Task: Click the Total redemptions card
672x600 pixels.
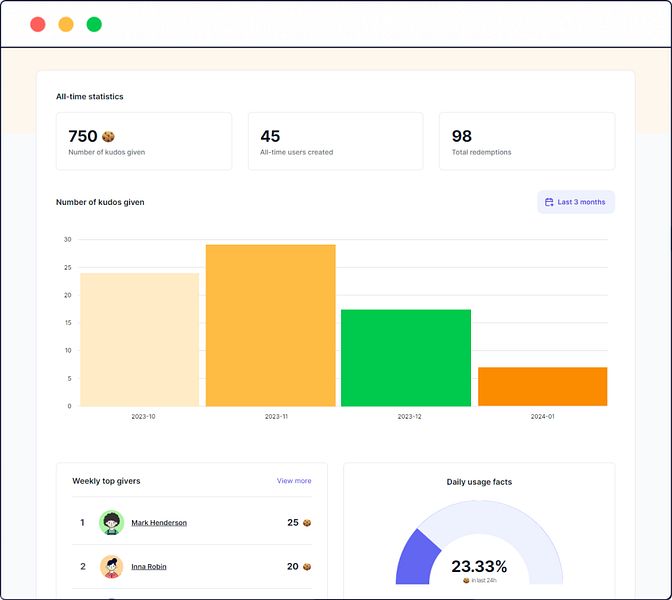Action: [x=527, y=141]
